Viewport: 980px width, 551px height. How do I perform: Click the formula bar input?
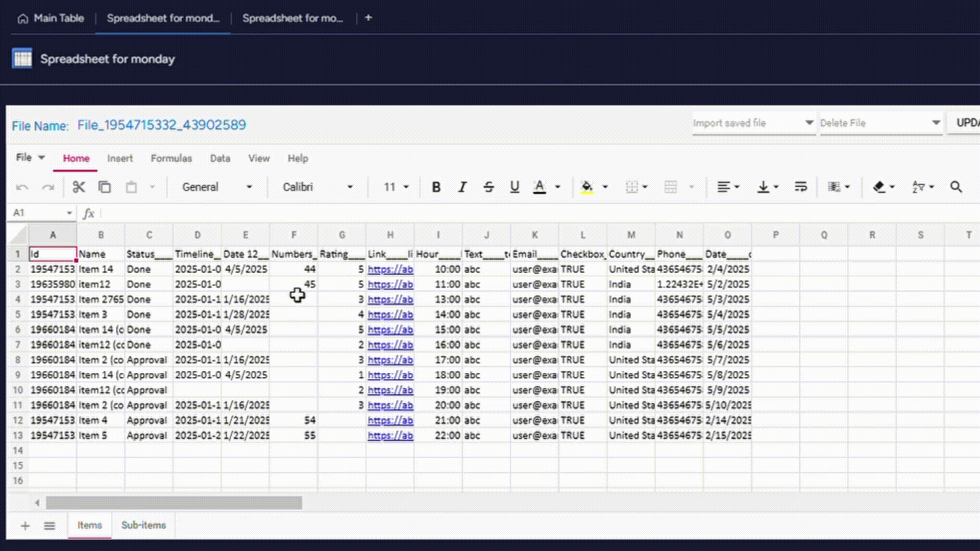540,213
